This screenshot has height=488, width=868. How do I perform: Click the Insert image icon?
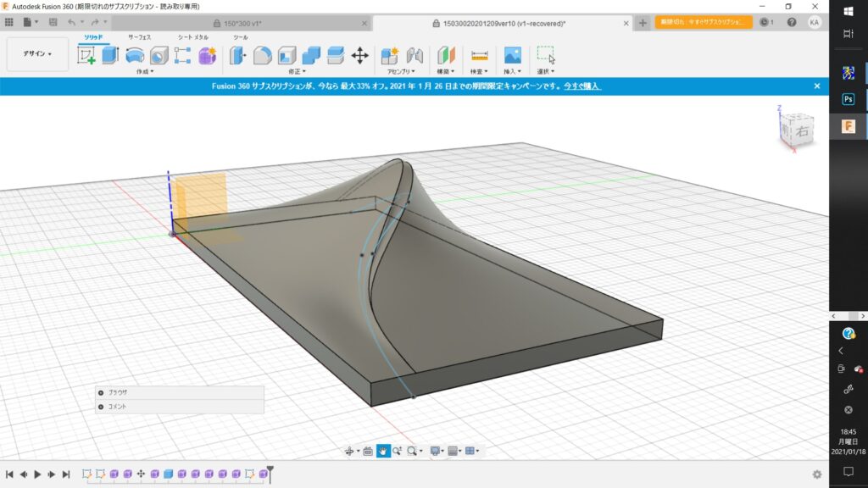click(512, 56)
